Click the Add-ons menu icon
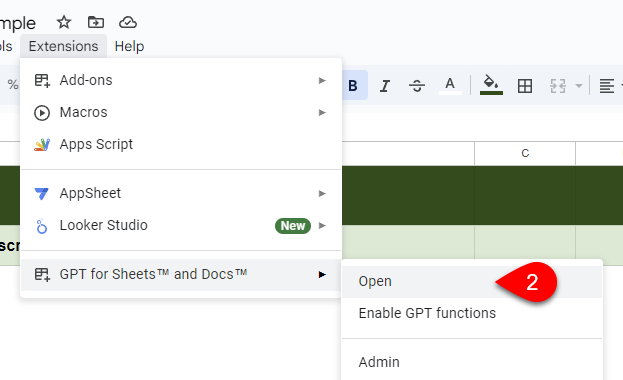 42,81
